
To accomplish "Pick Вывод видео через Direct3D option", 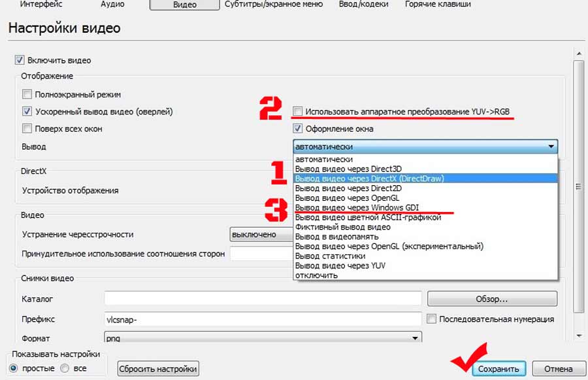I will [425, 169].
